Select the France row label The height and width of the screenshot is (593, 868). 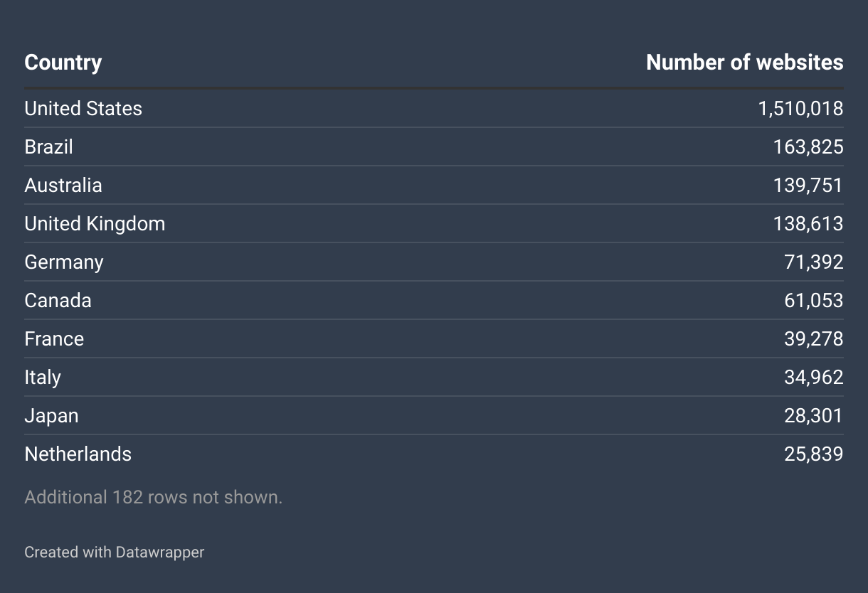54,338
